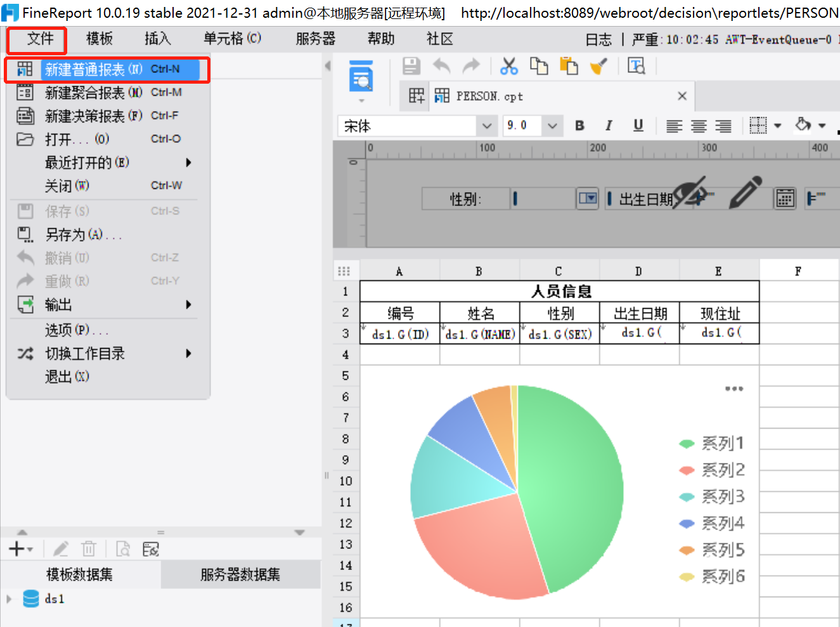Click the format painter brush icon
Image resolution: width=840 pixels, height=627 pixels.
click(598, 66)
